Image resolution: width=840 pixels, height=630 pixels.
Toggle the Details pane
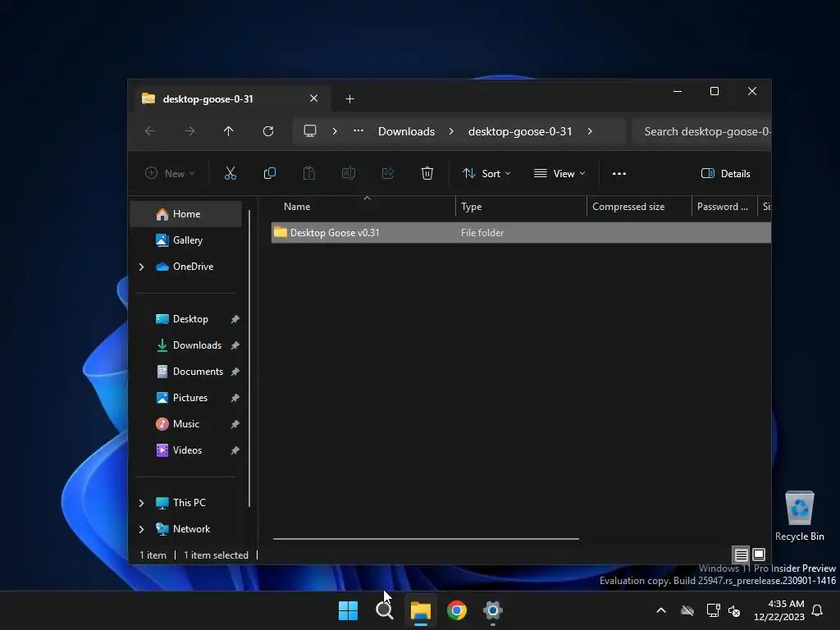click(x=725, y=174)
